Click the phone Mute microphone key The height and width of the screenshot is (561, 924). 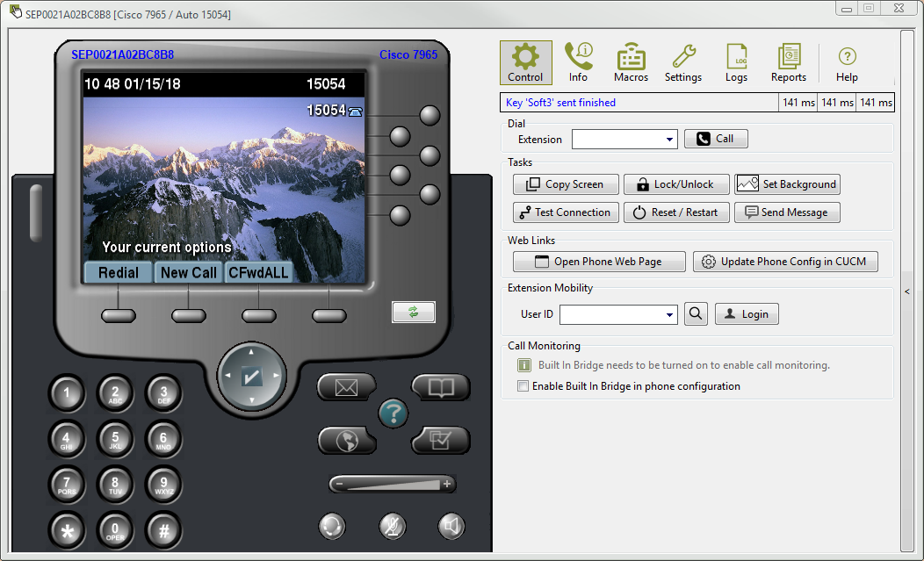[x=392, y=526]
